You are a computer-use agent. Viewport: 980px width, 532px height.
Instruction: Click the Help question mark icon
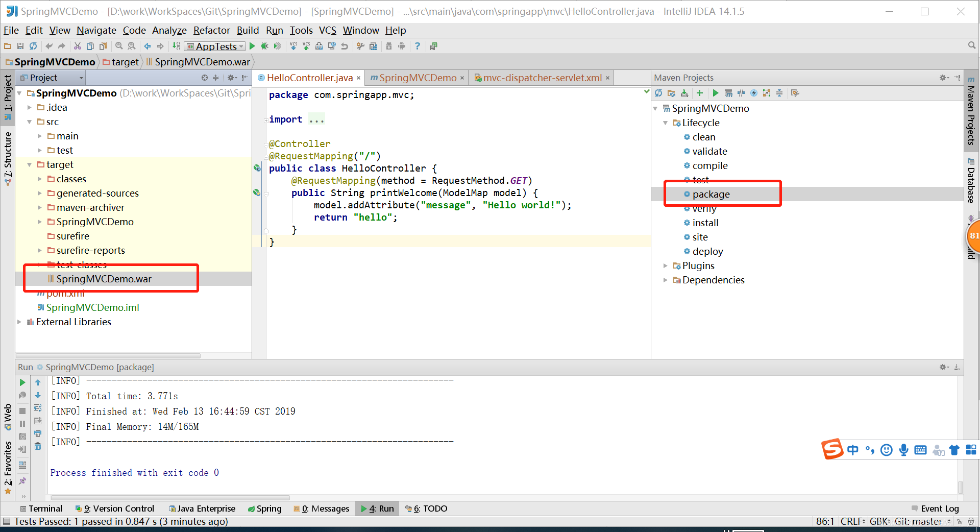point(418,46)
